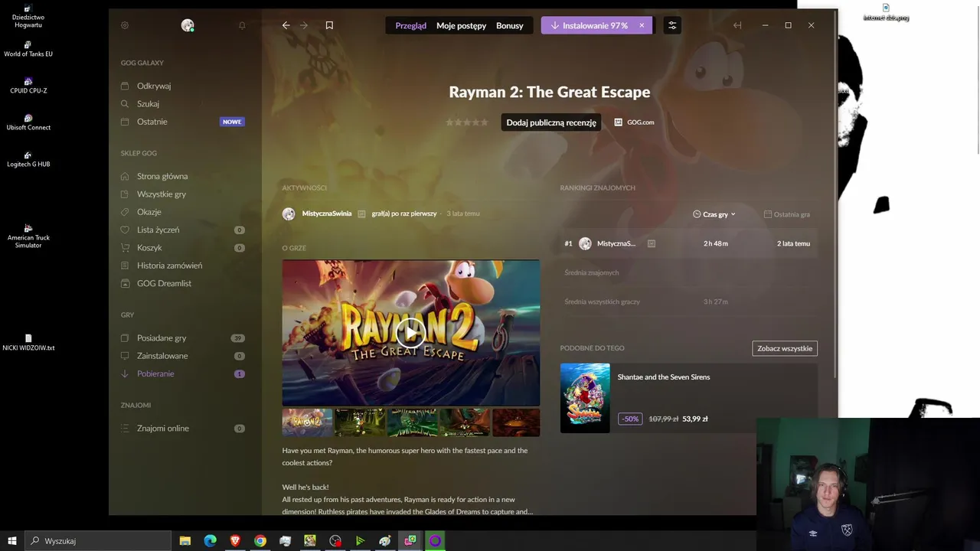
Task: Open Ubisoft Connect desktop shortcut
Action: (28, 122)
